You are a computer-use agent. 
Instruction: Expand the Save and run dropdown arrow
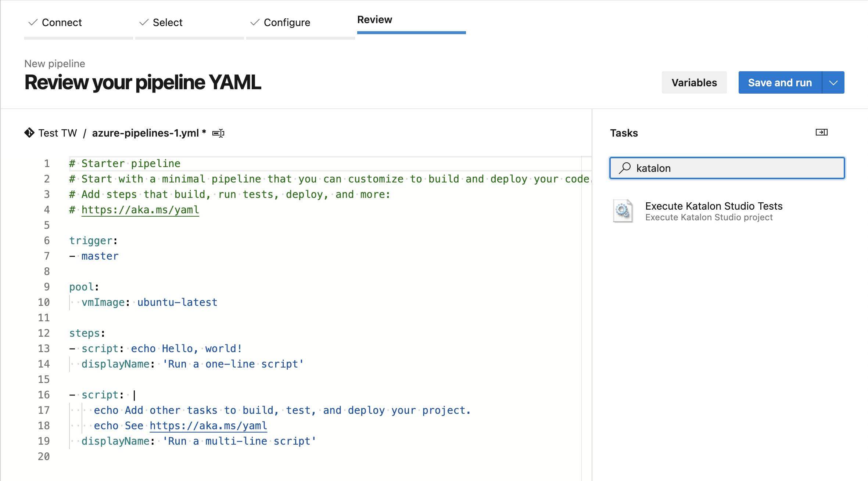833,83
